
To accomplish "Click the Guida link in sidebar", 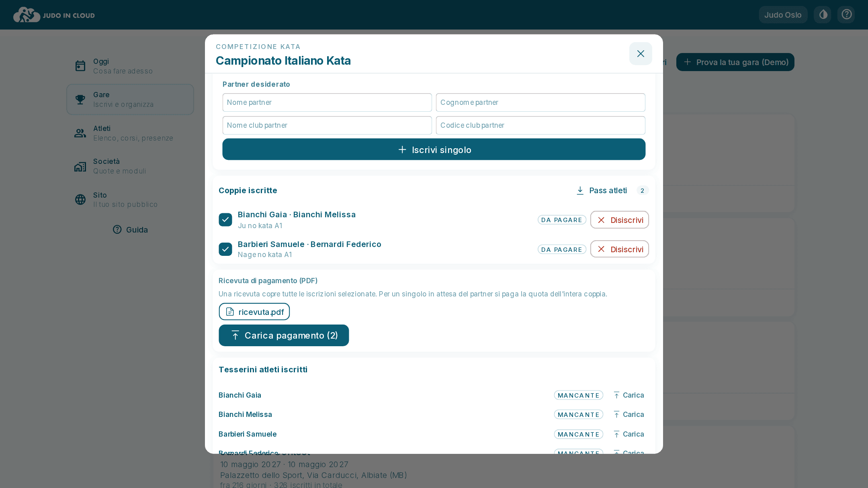I will point(130,229).
